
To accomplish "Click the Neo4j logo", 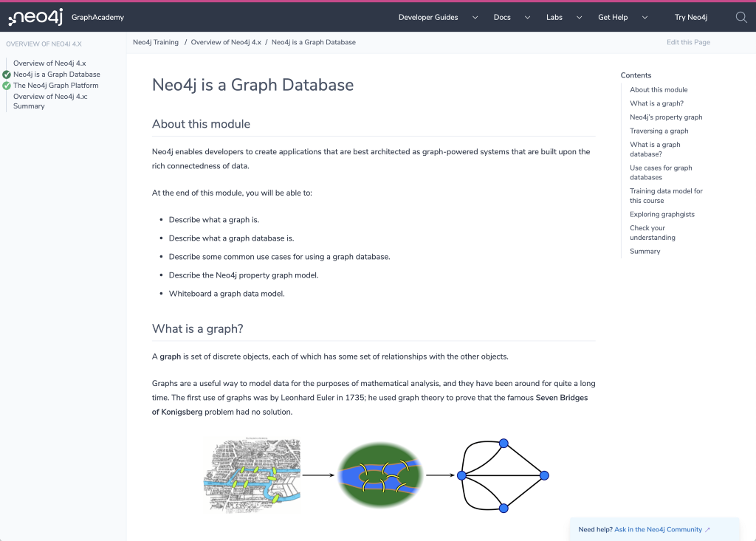I will pos(35,18).
